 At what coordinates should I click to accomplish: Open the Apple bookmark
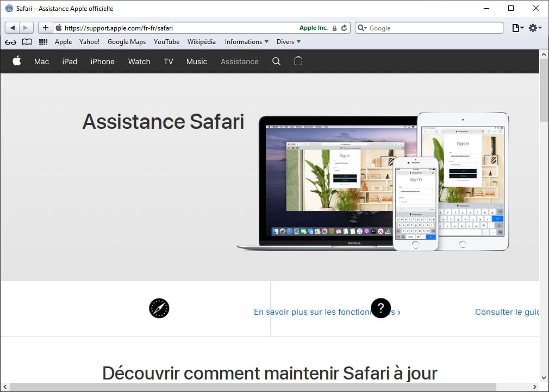64,42
